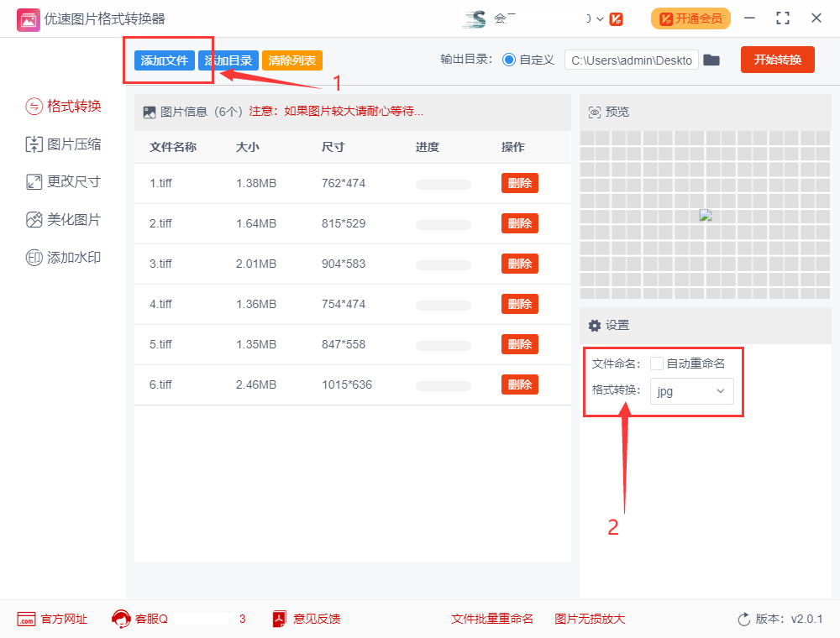Select the 美化图片 sidebar tool
The width and height of the screenshot is (840, 638).
point(63,220)
